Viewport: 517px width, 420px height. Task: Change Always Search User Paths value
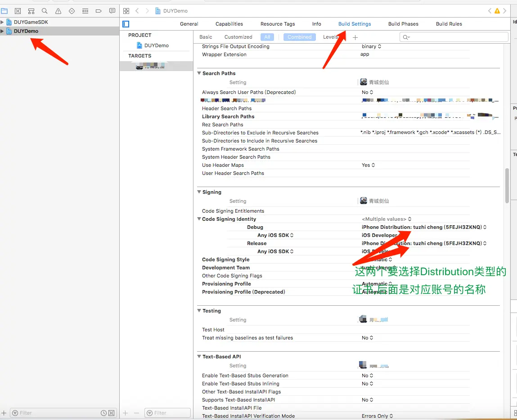tap(367, 92)
